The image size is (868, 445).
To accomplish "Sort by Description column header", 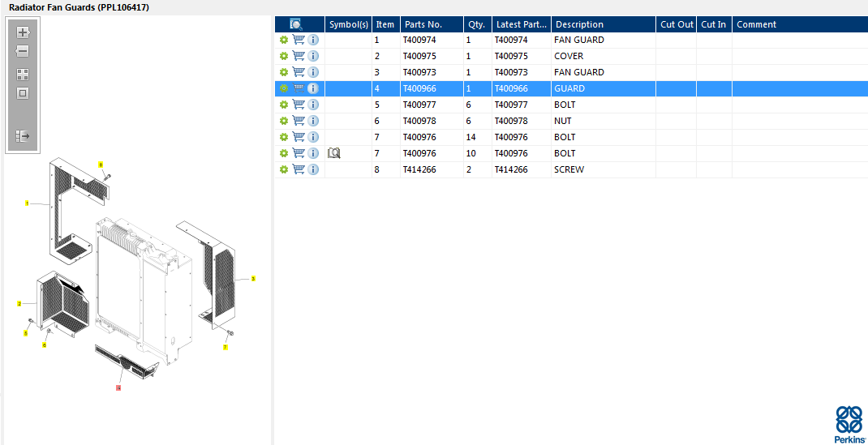I will pyautogui.click(x=604, y=24).
